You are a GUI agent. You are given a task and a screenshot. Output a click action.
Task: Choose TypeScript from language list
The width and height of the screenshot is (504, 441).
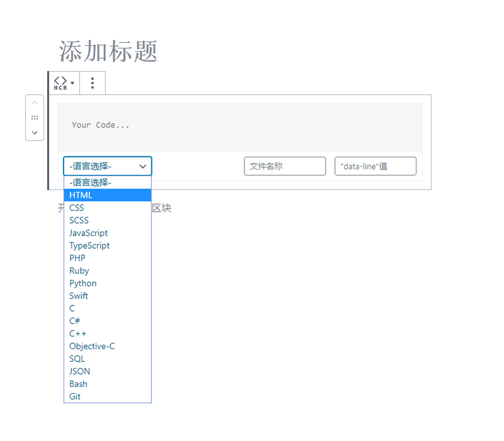point(108,246)
